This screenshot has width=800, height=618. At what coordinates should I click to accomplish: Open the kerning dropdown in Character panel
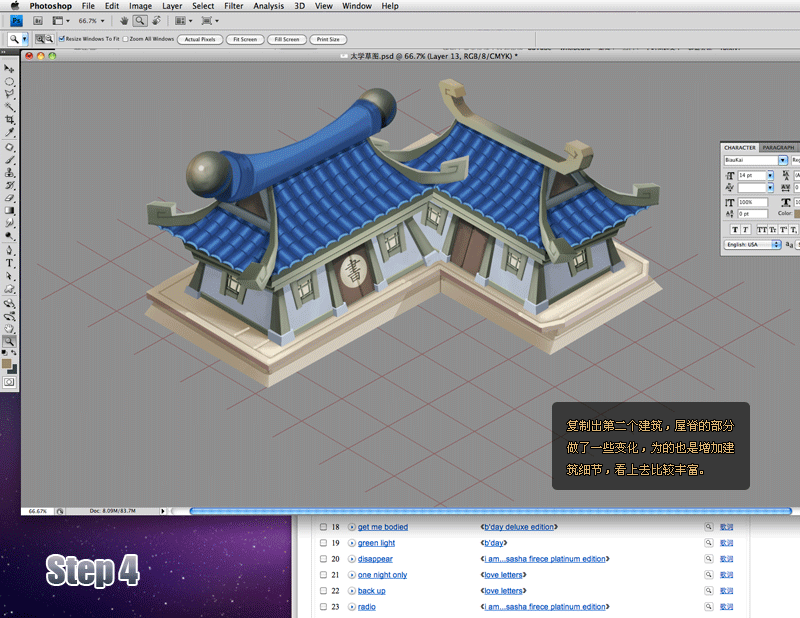tap(770, 188)
